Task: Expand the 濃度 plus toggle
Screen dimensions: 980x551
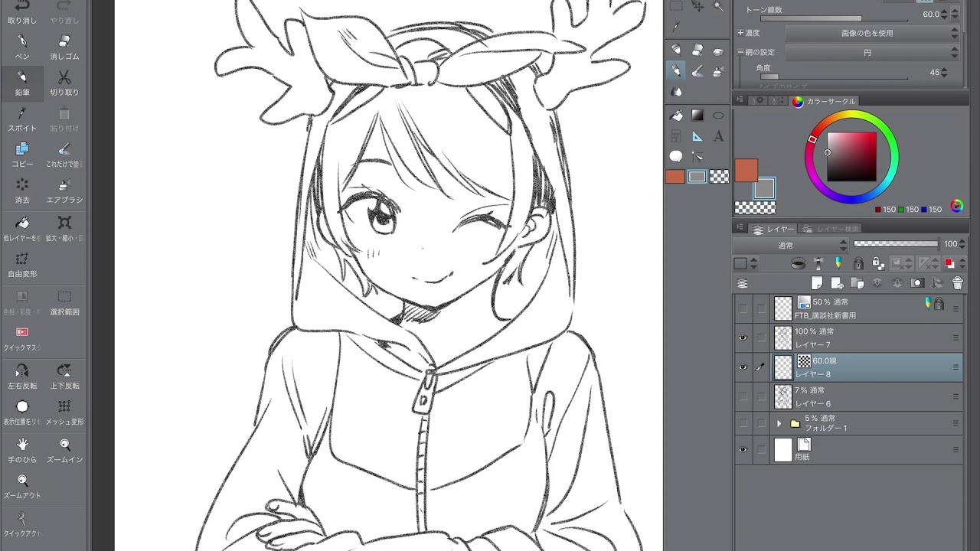Action: tap(740, 33)
